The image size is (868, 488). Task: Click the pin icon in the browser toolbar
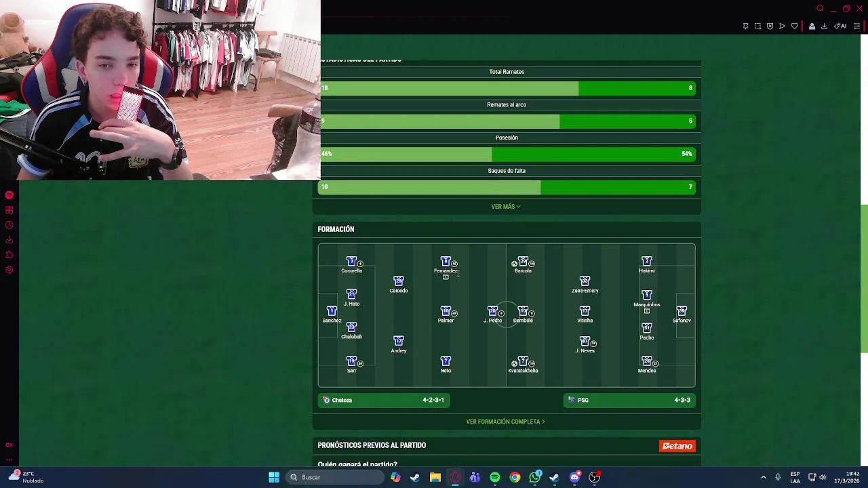[745, 26]
